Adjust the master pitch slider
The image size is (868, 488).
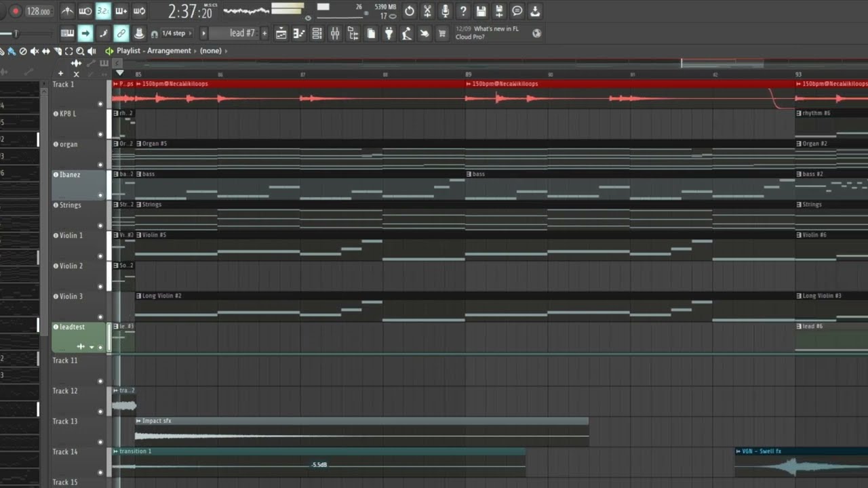click(x=16, y=33)
